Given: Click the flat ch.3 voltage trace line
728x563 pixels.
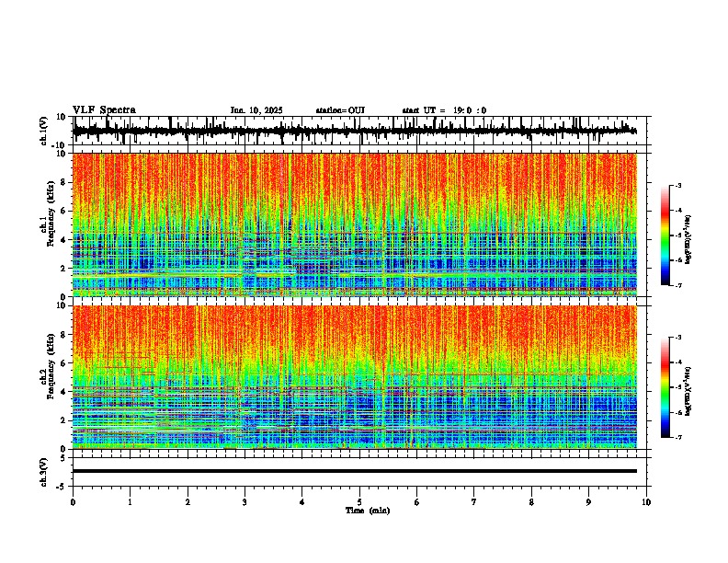Looking at the screenshot, I should [355, 471].
